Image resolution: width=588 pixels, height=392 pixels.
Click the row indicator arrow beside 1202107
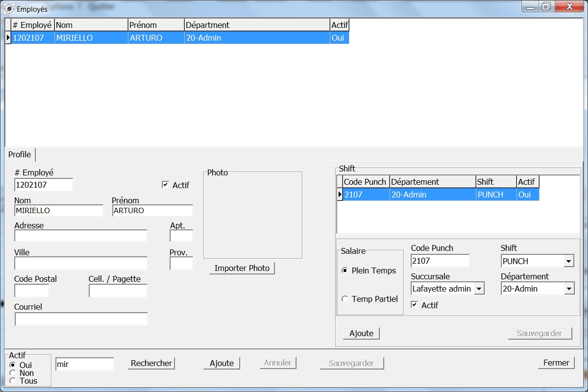[x=8, y=38]
